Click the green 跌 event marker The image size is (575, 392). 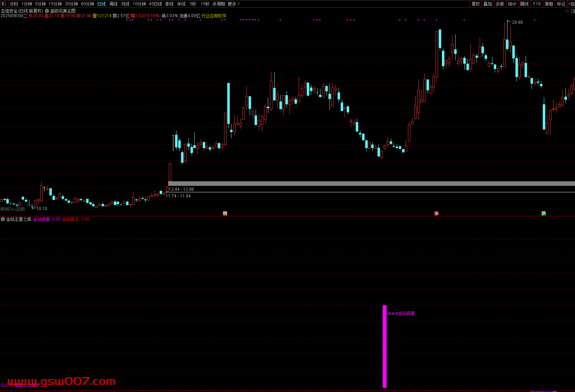coord(543,213)
